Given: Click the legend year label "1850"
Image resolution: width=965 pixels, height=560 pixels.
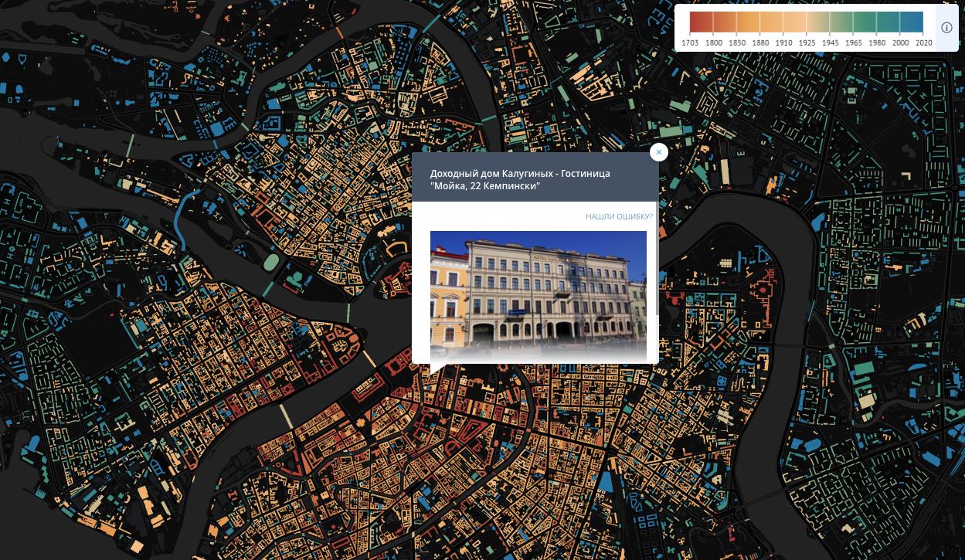Looking at the screenshot, I should (737, 42).
